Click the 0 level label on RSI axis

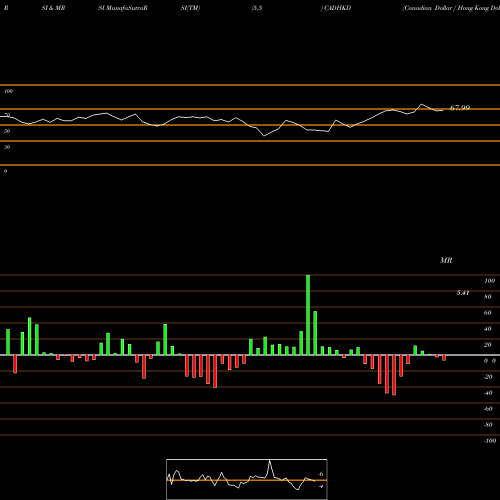point(5,171)
